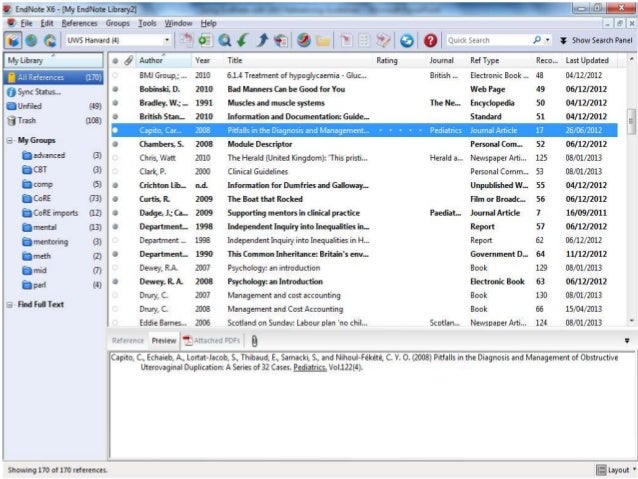The width and height of the screenshot is (638, 479).
Task: Click the read/unread dot column header
Action: coord(115,61)
